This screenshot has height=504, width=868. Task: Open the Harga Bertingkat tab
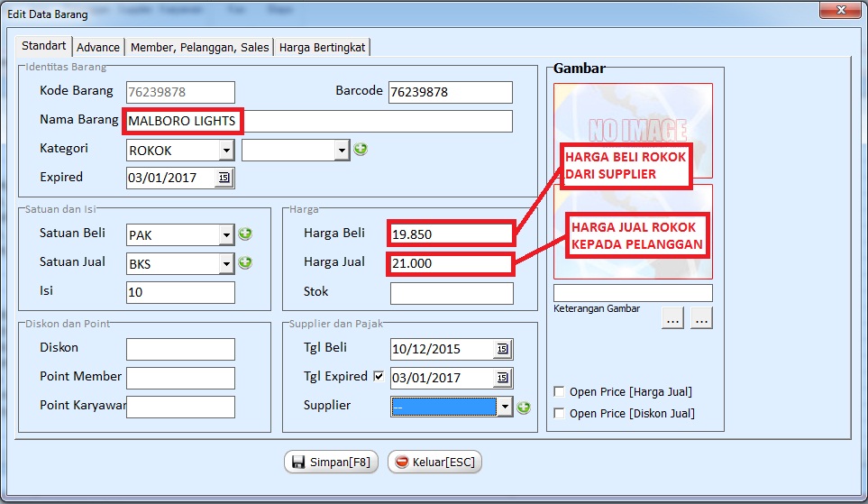[322, 48]
